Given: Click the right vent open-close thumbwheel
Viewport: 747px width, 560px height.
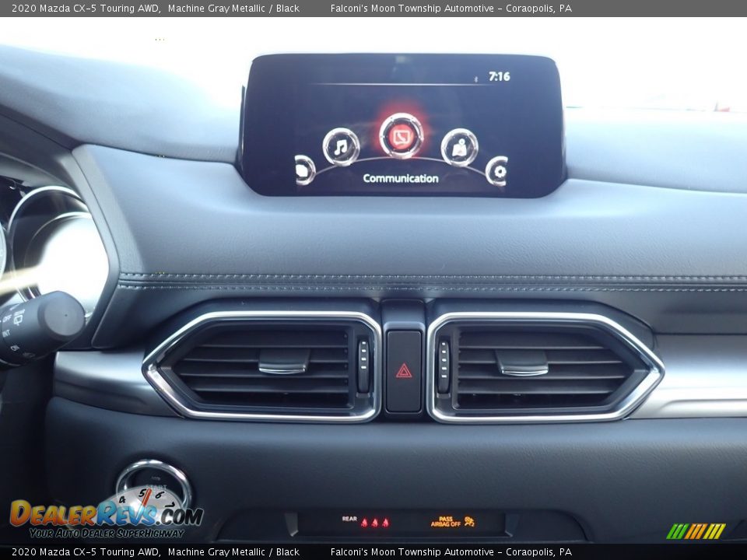Looking at the screenshot, I should pos(444,366).
